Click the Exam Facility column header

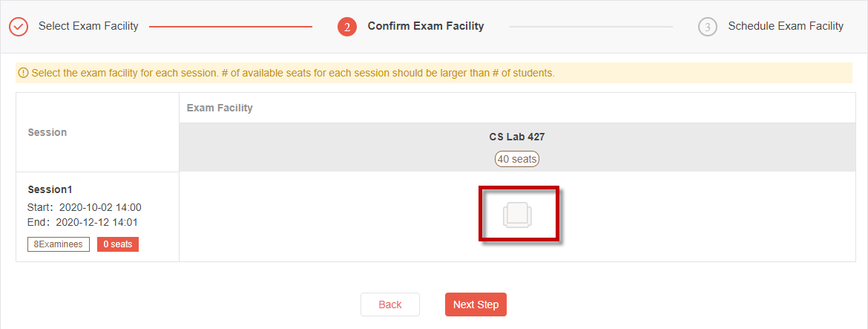220,108
